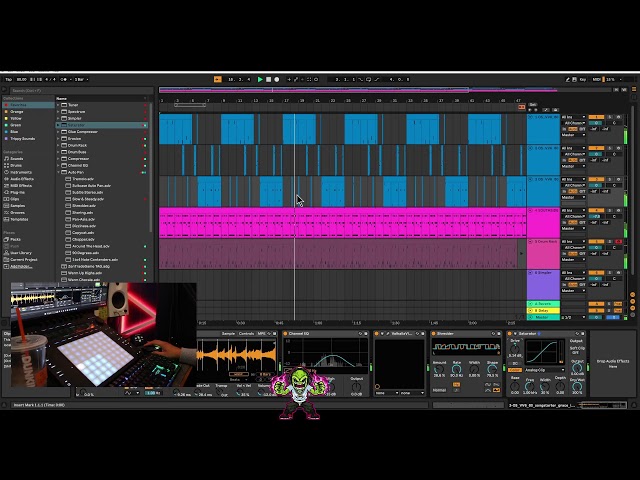Click the time signature 4 / 4 field

pyautogui.click(x=51, y=80)
